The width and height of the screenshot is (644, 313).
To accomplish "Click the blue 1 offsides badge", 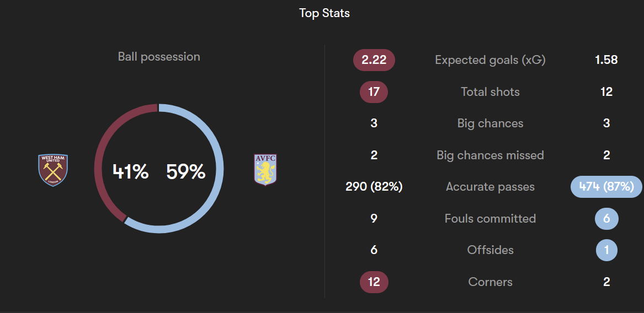I will [x=606, y=250].
